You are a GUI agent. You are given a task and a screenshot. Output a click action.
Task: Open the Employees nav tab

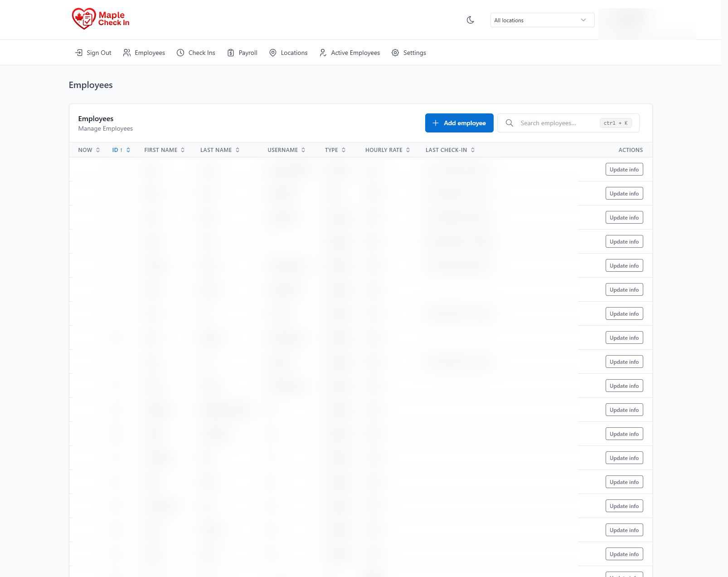(144, 53)
